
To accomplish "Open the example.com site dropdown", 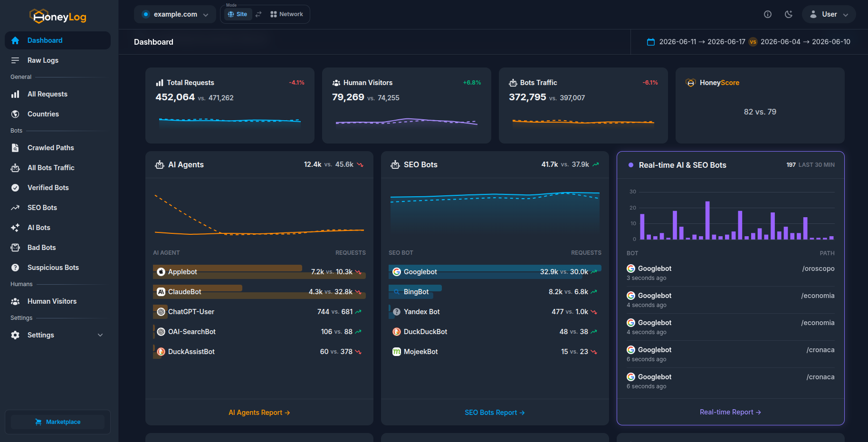I will tap(175, 14).
